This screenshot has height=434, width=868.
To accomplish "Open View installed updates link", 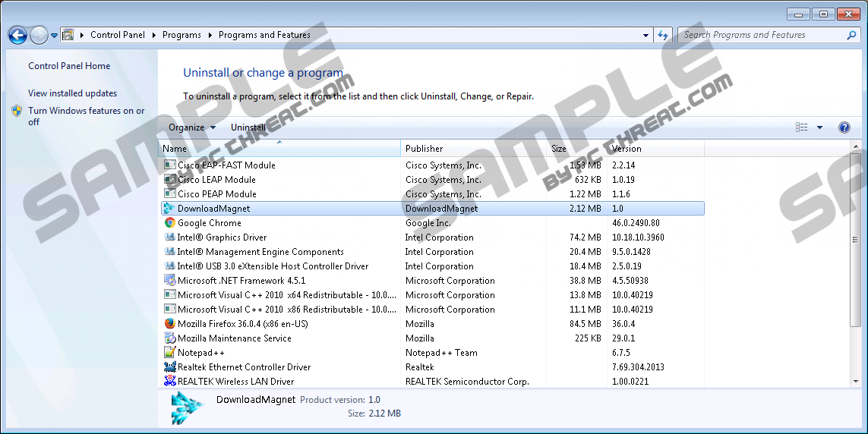I will pos(72,93).
